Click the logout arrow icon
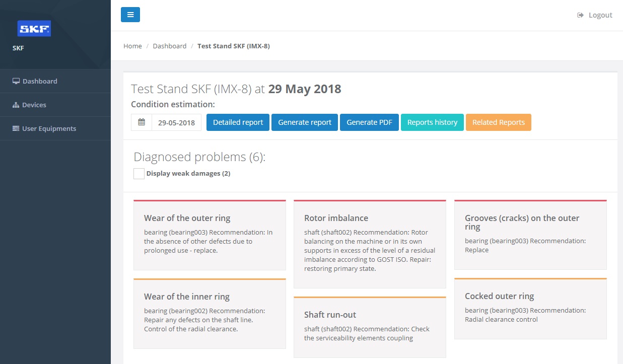623x364 pixels. [x=580, y=15]
